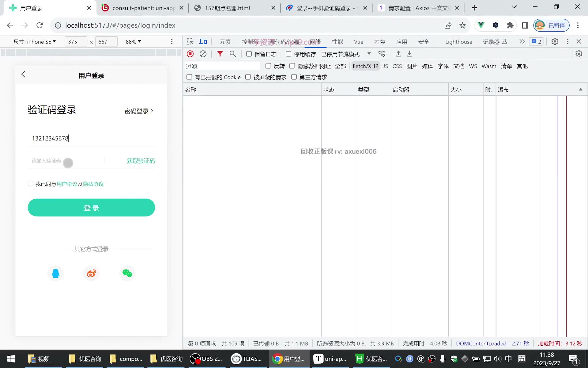Check 隐藏数据网址 option
Screen dimensions: 588x368
coord(292,66)
